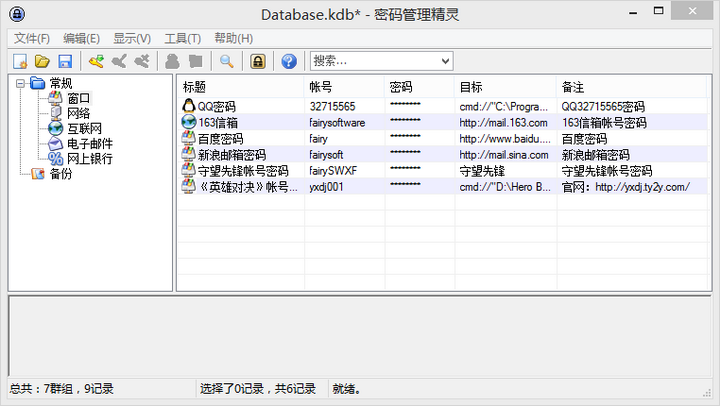
Task: Click the account value fairysoftware
Action: [x=337, y=123]
